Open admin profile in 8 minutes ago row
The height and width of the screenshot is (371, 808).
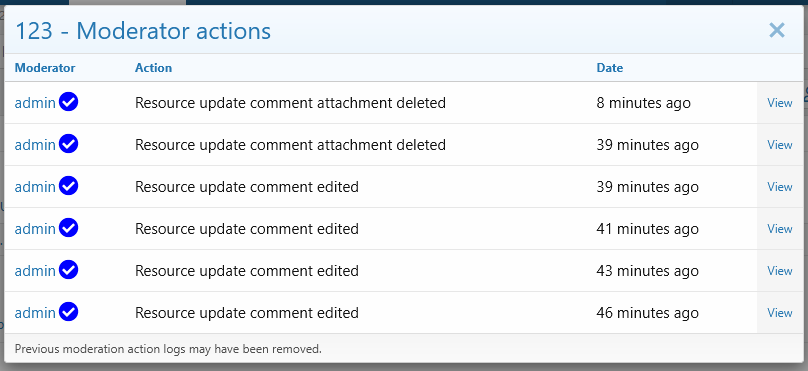pyautogui.click(x=35, y=103)
